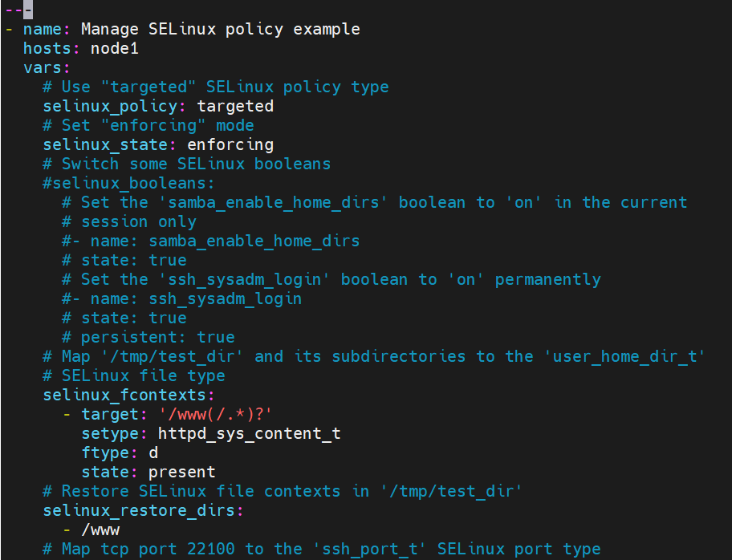Click the 'name' key of the play

[42, 29]
